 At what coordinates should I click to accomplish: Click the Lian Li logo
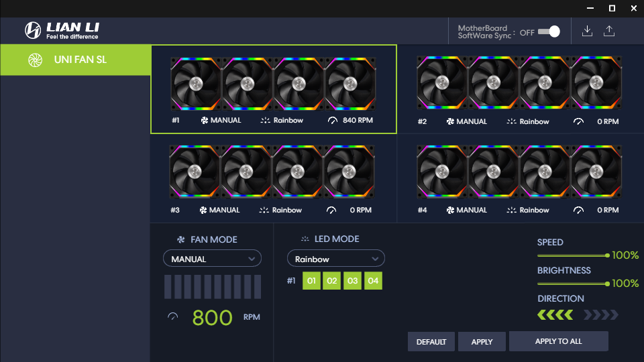coord(62,30)
